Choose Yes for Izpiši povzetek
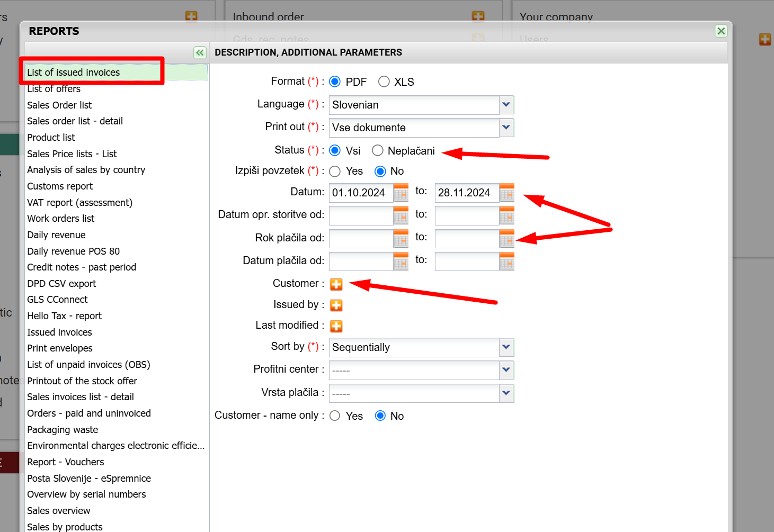The height and width of the screenshot is (532, 774). 335,171
